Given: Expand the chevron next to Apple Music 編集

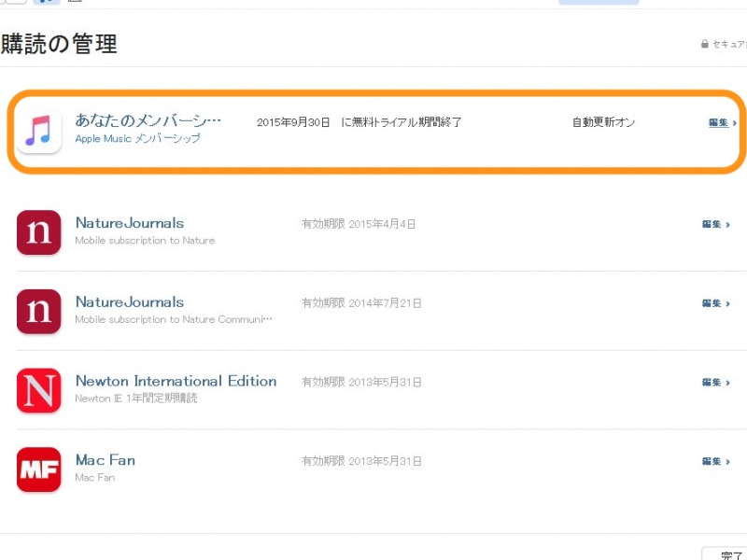Looking at the screenshot, I should coord(734,122).
